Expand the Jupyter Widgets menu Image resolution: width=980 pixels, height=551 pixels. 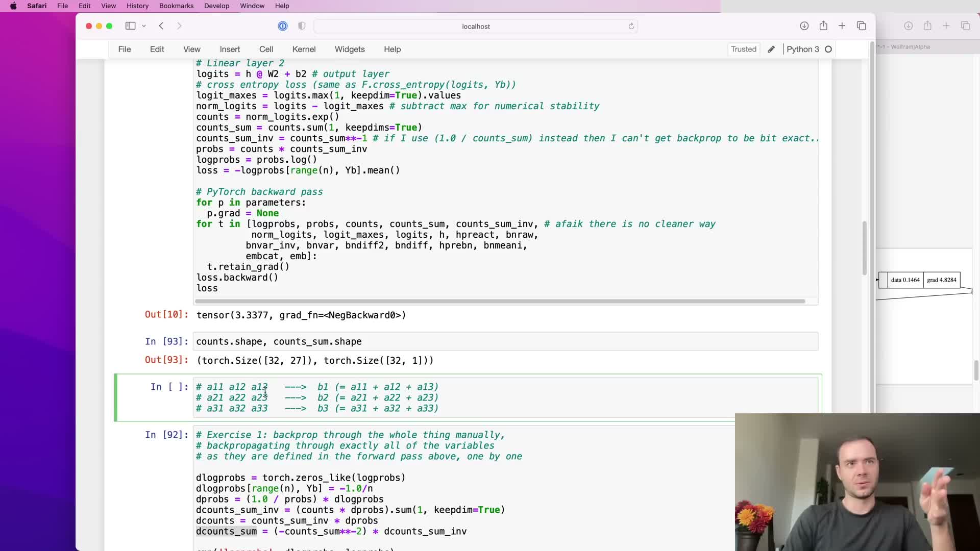350,49
